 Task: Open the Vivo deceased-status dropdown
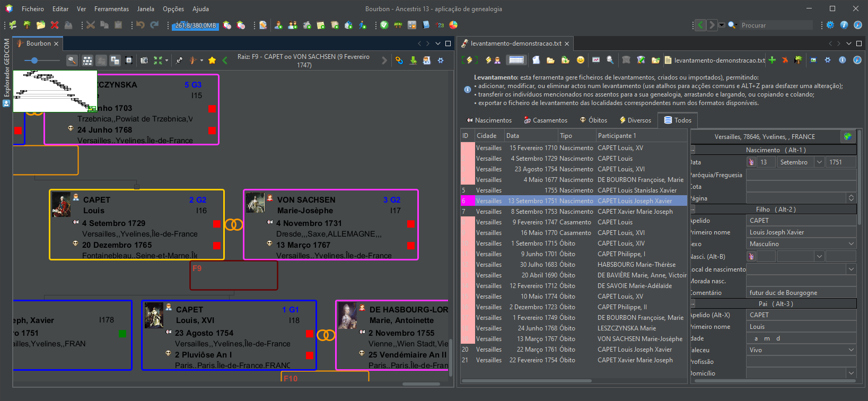coord(851,350)
